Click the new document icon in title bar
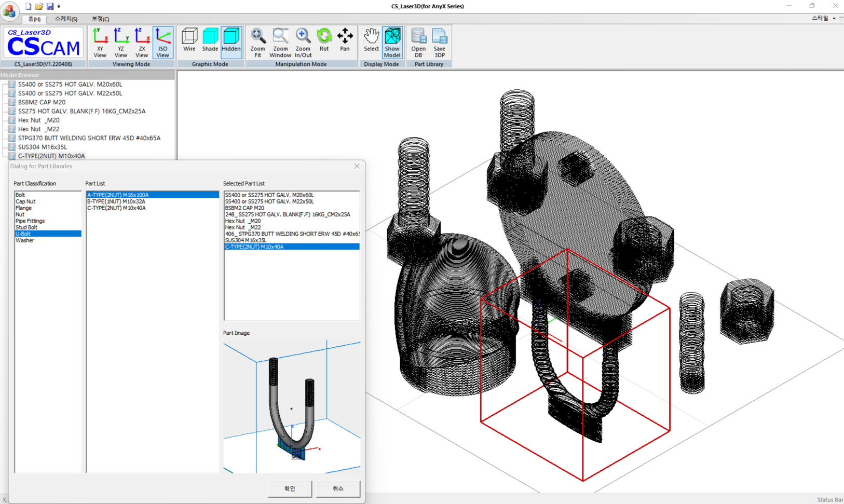The image size is (844, 504). coord(28,6)
